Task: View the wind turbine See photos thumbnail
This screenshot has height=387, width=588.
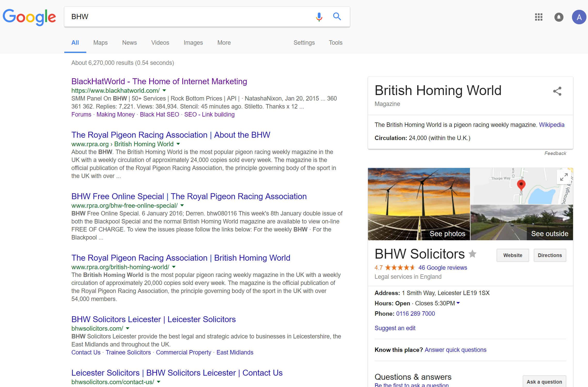Action: [419, 204]
